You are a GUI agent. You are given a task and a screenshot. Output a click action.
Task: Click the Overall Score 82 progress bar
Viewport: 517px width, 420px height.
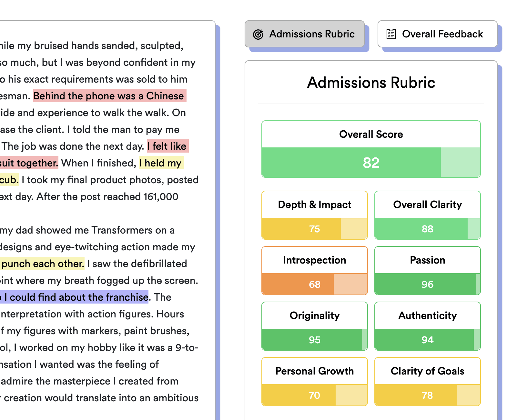coord(371,163)
